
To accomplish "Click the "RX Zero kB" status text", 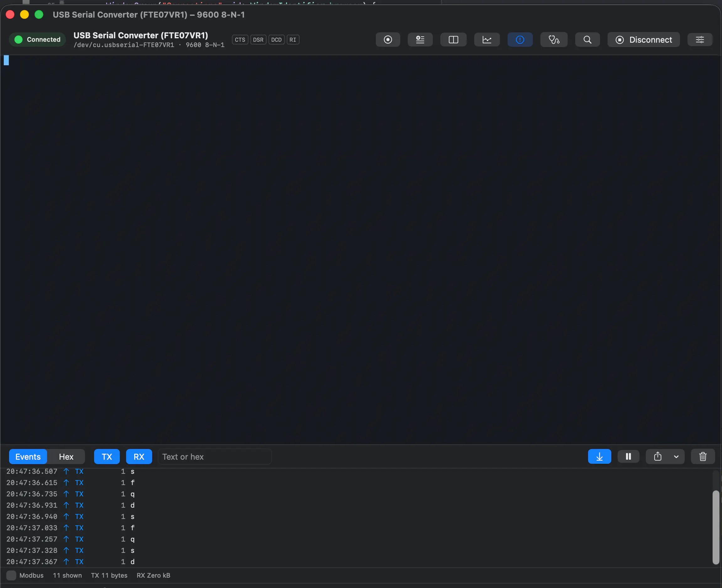I will tap(153, 575).
